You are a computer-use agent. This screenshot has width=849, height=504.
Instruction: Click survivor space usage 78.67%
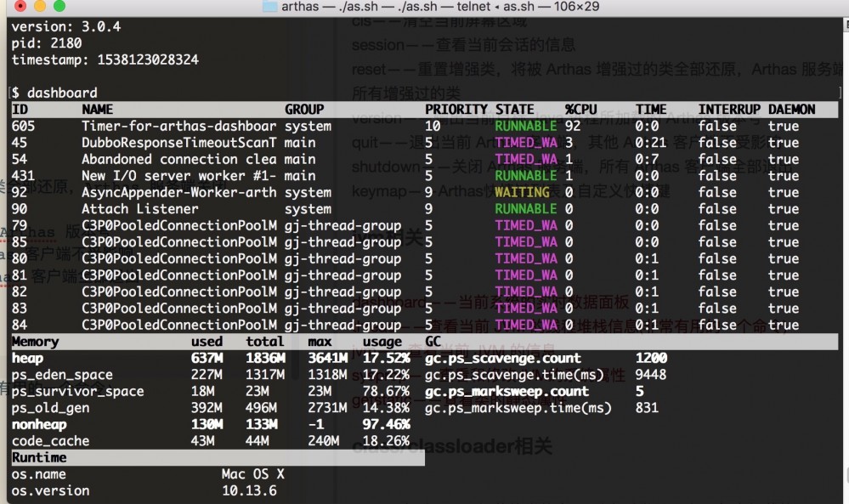[386, 392]
